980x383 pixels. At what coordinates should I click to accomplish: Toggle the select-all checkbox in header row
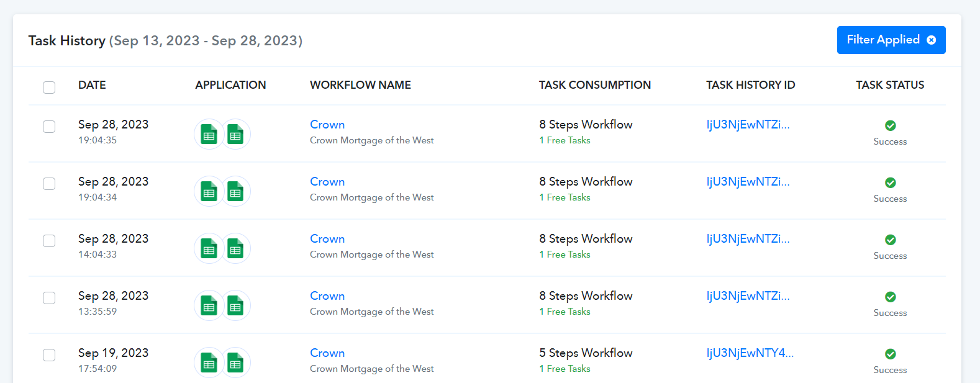point(49,88)
